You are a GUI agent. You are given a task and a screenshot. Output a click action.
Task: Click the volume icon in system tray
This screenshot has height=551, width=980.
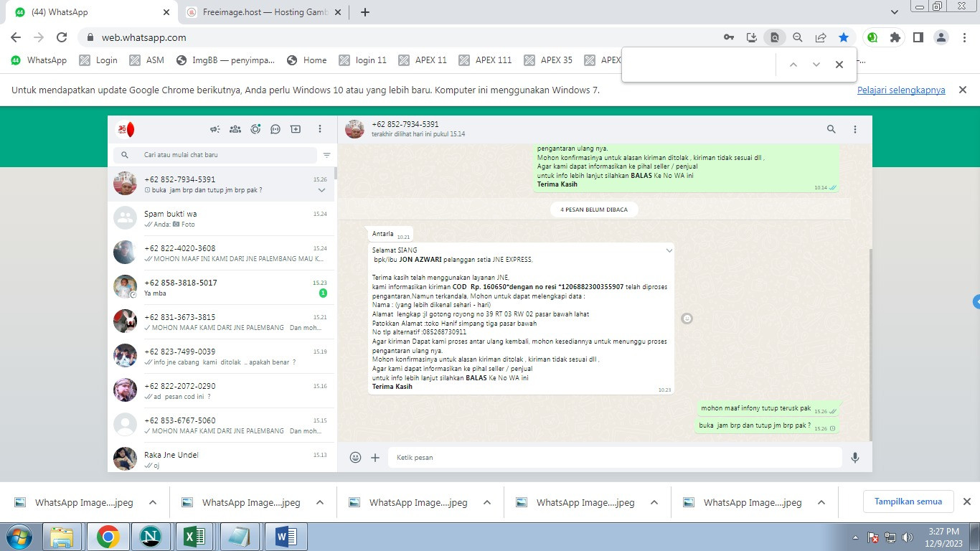point(907,537)
